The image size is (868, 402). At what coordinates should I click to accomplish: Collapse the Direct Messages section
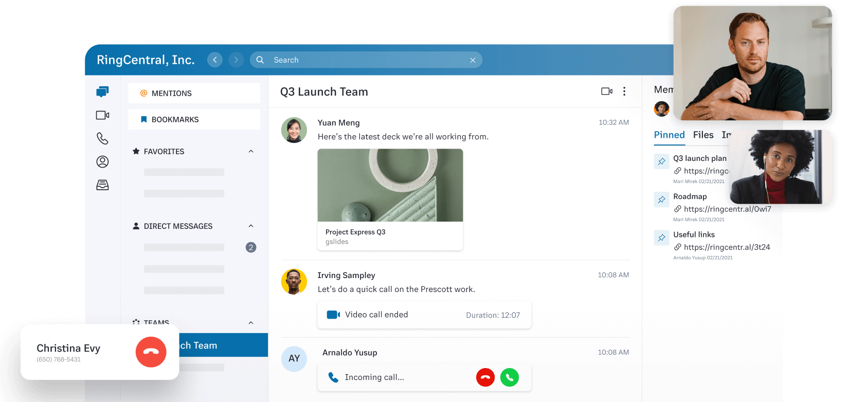pyautogui.click(x=251, y=226)
